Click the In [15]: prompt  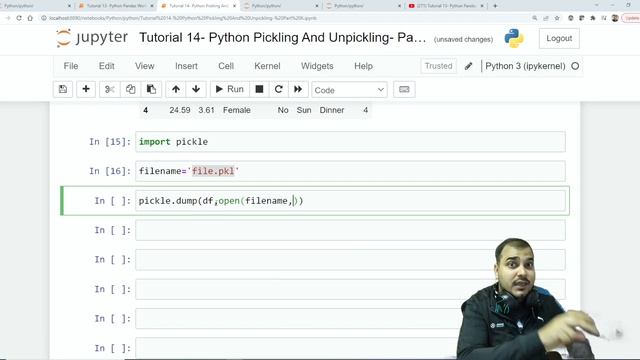[110, 142]
